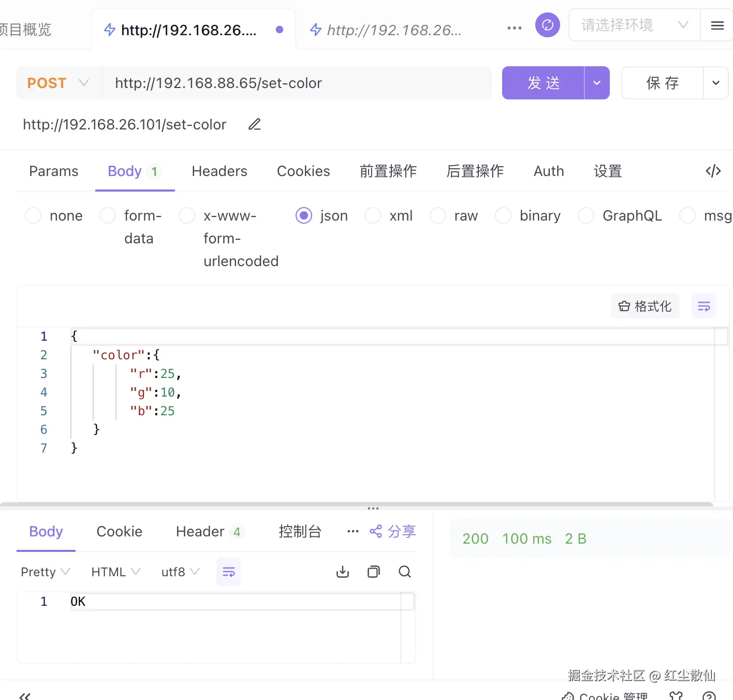
Task: Click the panel divider drag handle dots
Action: point(373,508)
